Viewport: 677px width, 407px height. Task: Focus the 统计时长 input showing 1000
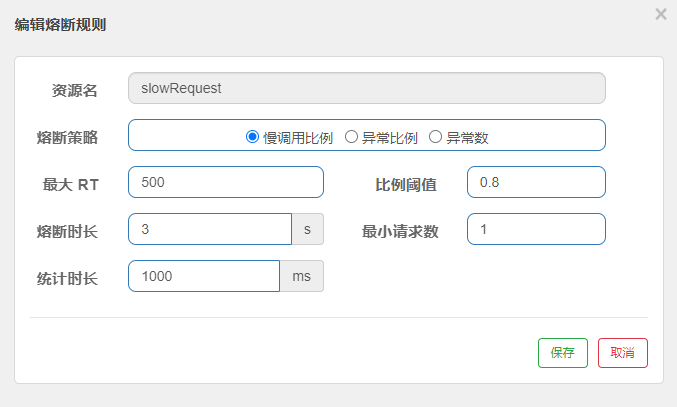[204, 276]
